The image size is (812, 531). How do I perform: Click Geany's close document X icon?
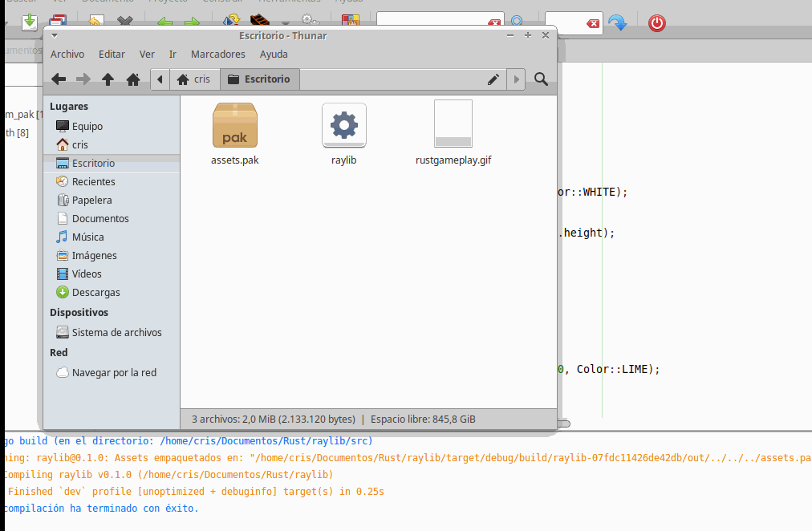tap(125, 21)
